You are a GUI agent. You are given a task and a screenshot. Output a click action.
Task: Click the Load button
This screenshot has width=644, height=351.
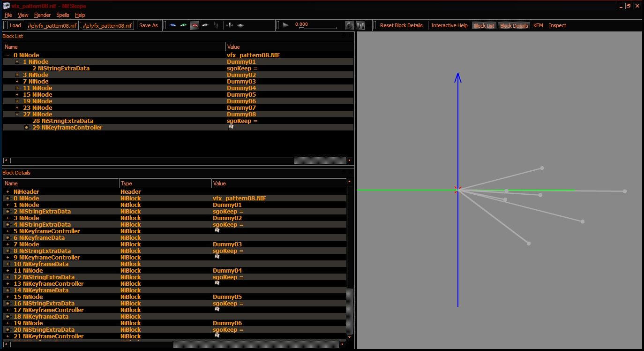click(x=15, y=25)
